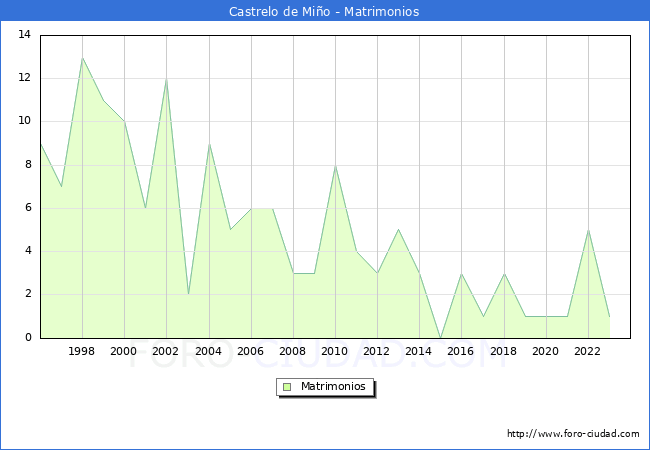Select the 2002 peak at value 12
Viewport: 650px width, 450px height.
[166, 79]
